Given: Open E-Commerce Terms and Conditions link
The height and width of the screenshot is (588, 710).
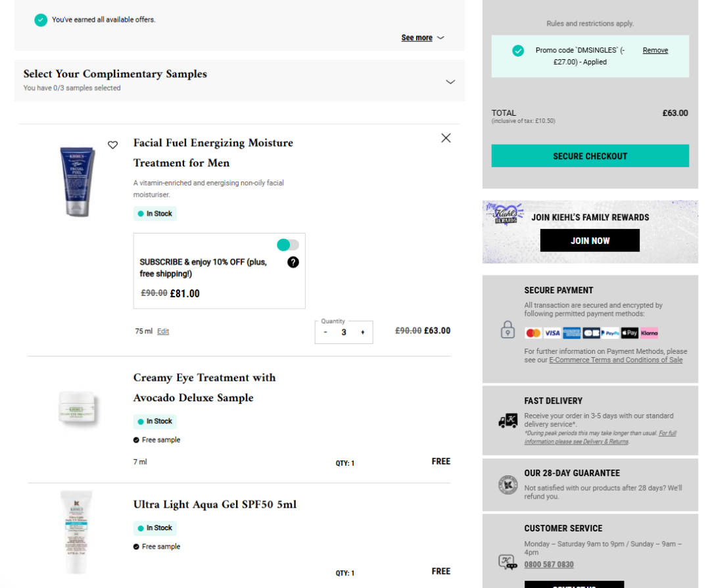Looking at the screenshot, I should (x=615, y=360).
